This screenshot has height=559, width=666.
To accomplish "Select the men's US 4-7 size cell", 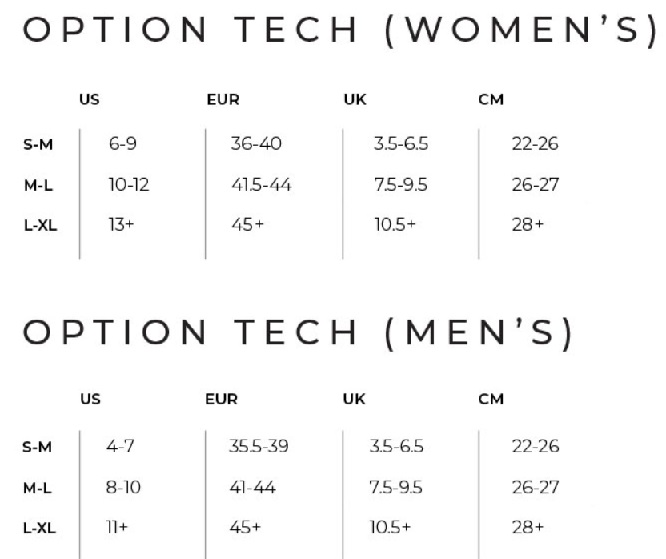I will (121, 446).
